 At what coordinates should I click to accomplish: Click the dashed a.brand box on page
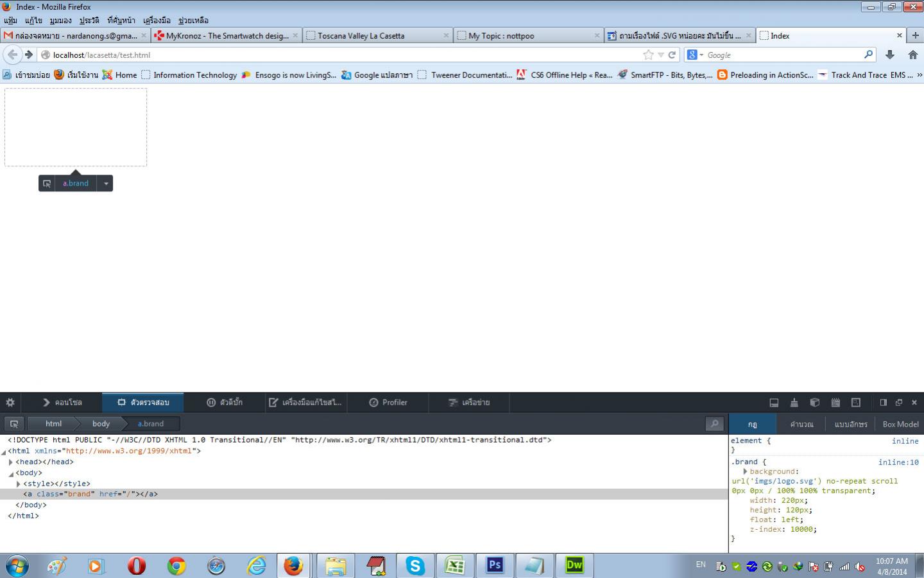click(x=76, y=127)
